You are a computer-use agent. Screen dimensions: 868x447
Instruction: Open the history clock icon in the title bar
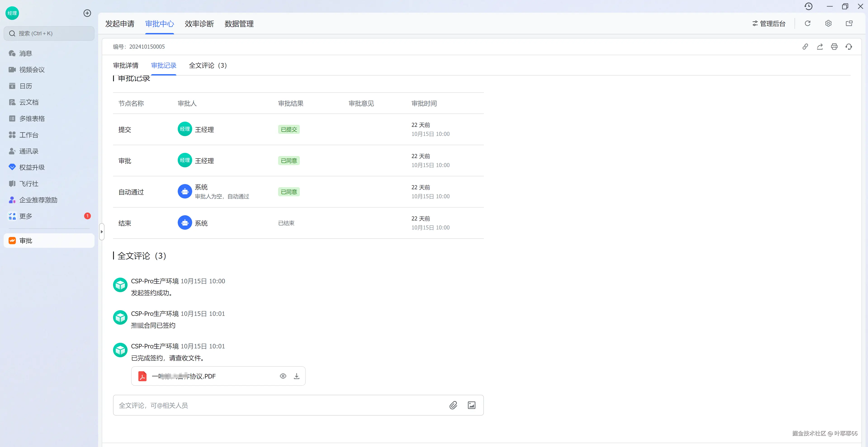808,6
